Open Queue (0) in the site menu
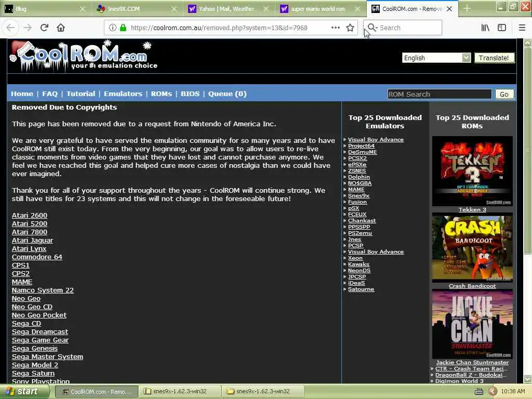This screenshot has height=399, width=532. pyautogui.click(x=228, y=94)
